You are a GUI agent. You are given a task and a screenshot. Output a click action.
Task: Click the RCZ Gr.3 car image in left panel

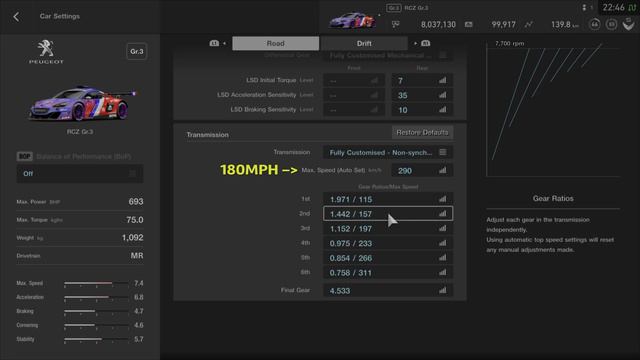[x=81, y=103]
